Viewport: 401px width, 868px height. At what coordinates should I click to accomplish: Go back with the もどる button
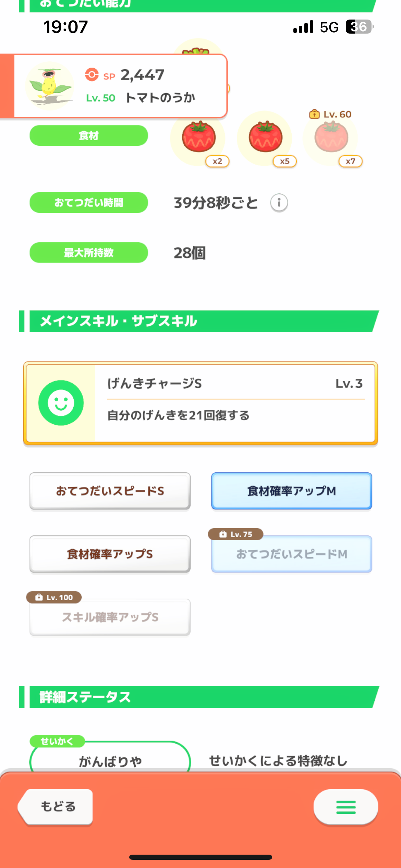coord(57,807)
